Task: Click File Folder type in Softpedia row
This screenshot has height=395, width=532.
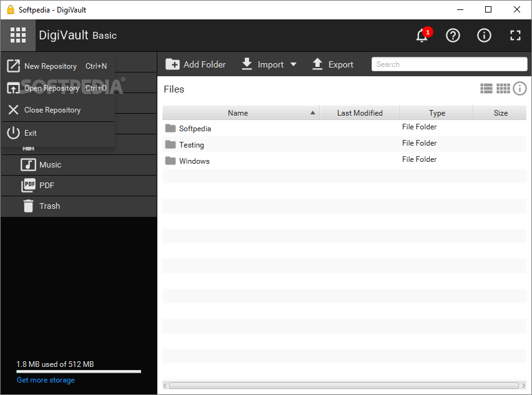Action: [x=420, y=127]
